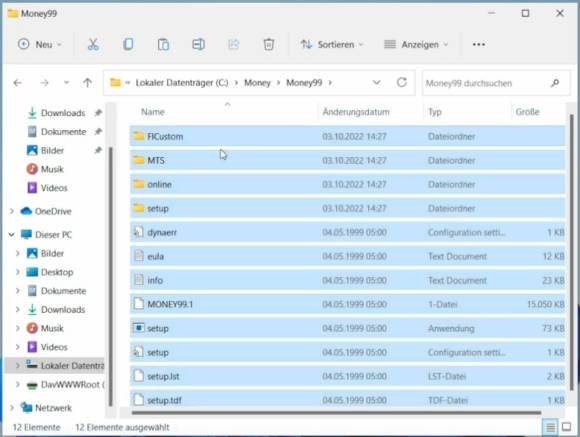Open pinned Dokumente in quick access
This screenshot has height=437, width=580.
pos(63,132)
